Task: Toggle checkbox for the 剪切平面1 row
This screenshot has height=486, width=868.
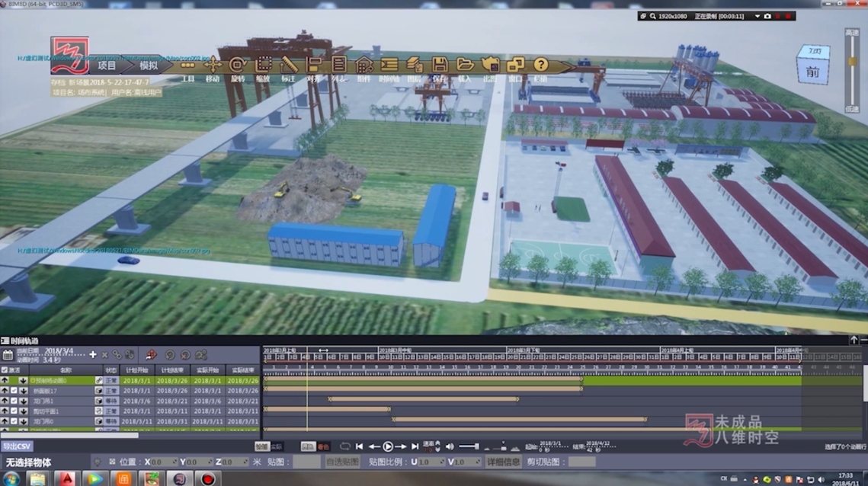Action: tap(14, 411)
